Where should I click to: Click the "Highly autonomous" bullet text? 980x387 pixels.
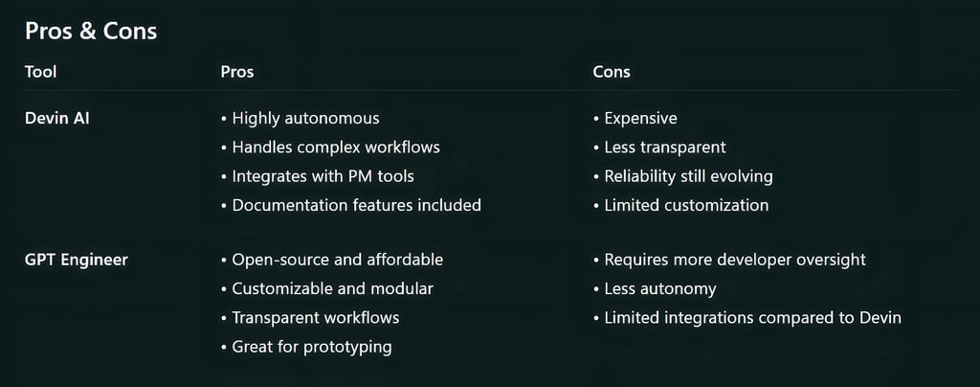[305, 119]
